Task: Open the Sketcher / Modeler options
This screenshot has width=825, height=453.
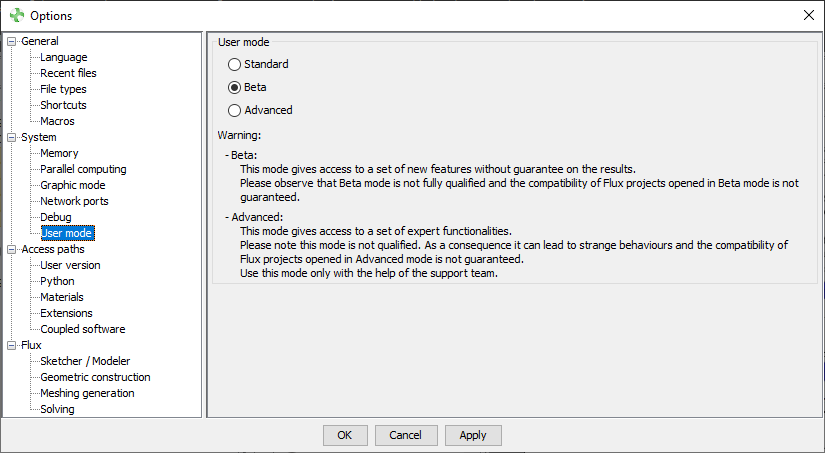Action: 85,361
